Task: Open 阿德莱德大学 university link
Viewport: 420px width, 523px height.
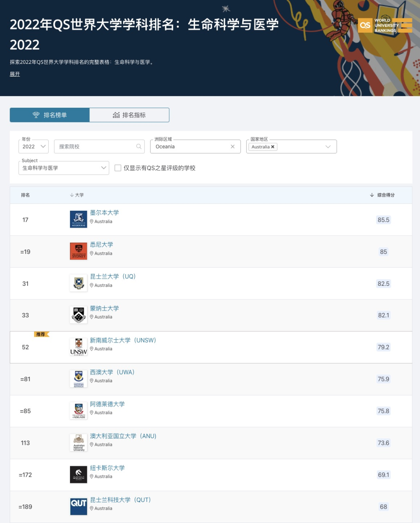Action: 107,404
